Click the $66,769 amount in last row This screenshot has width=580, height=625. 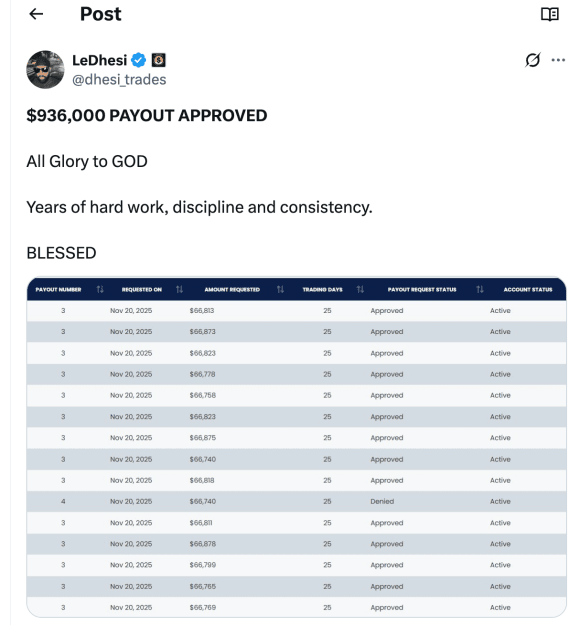coord(203,607)
